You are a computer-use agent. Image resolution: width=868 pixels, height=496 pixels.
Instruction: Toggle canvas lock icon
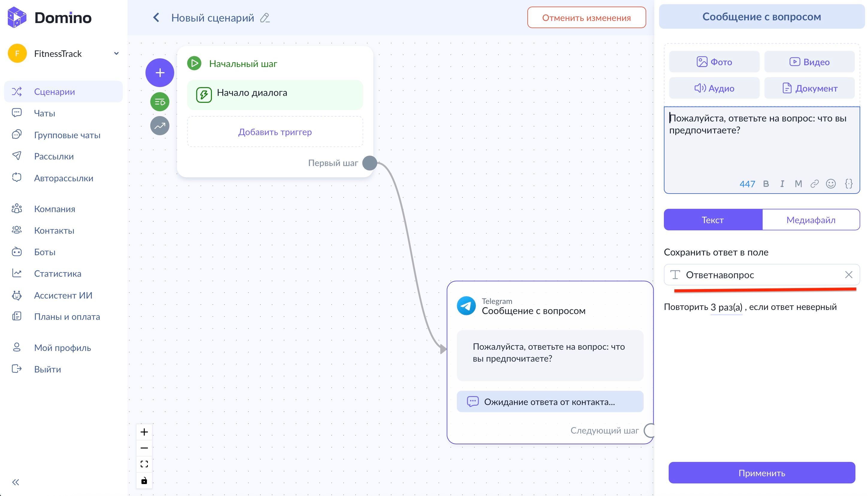click(144, 481)
